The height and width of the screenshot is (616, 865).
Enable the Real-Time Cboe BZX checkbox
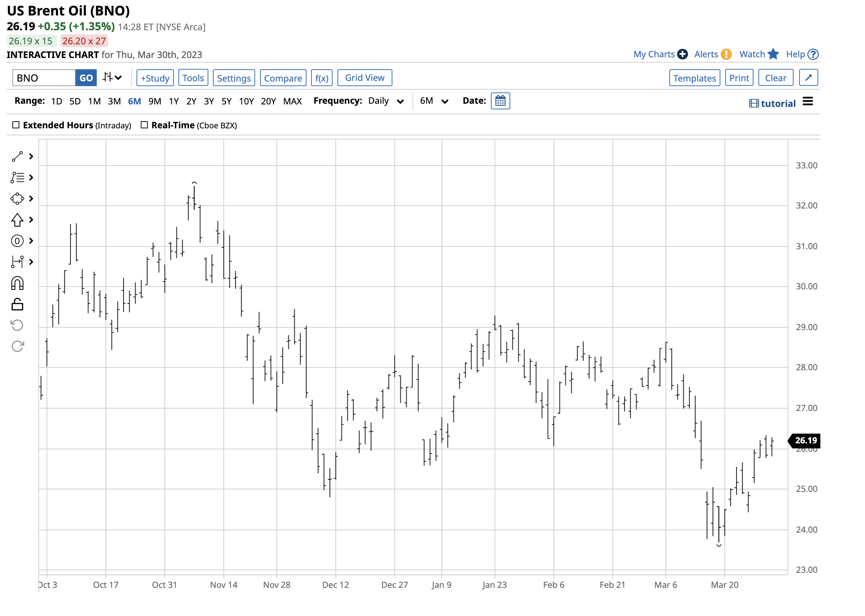click(x=144, y=125)
